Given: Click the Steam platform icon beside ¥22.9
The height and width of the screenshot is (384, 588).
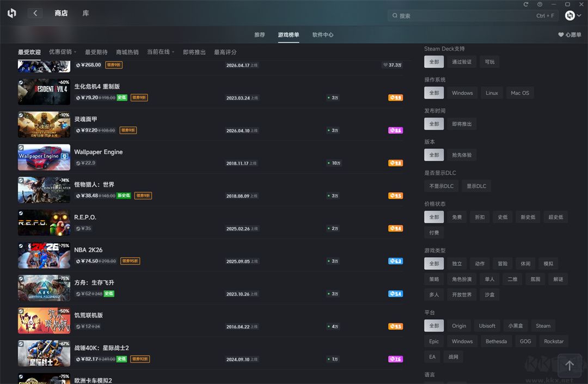Looking at the screenshot, I should click(78, 163).
